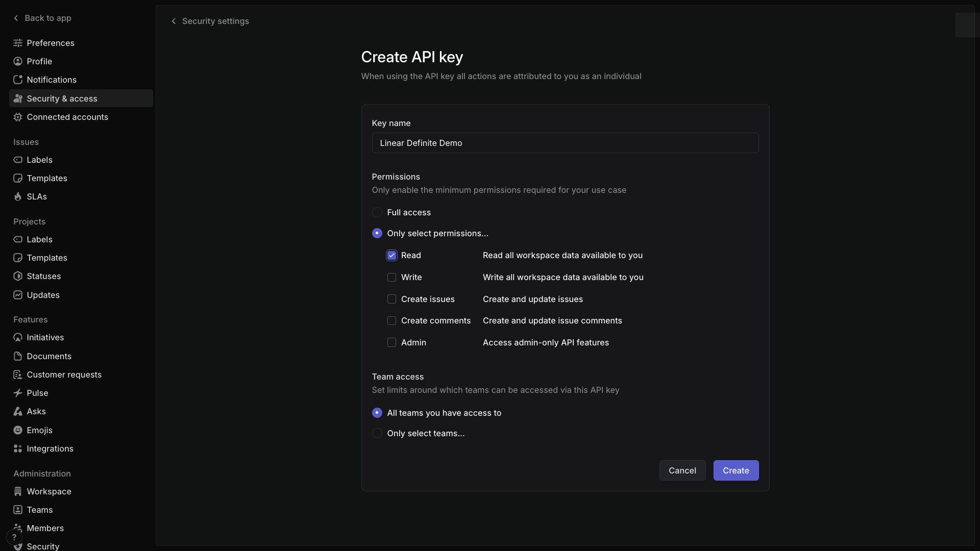The image size is (980, 551).
Task: Open the Connected accounts settings page
Action: coord(67,117)
